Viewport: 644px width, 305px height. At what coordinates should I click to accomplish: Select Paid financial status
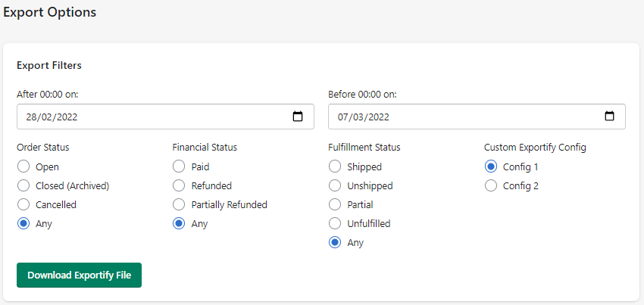179,167
